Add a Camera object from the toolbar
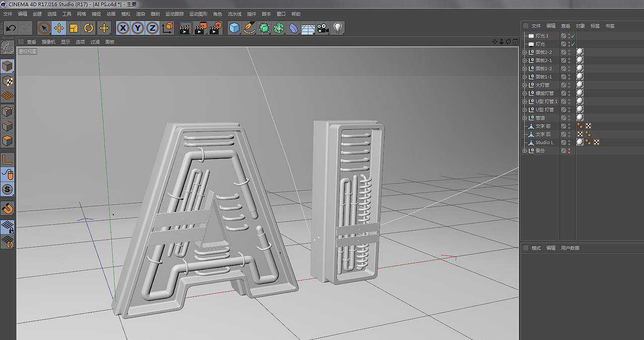The image size is (644, 340). (323, 28)
